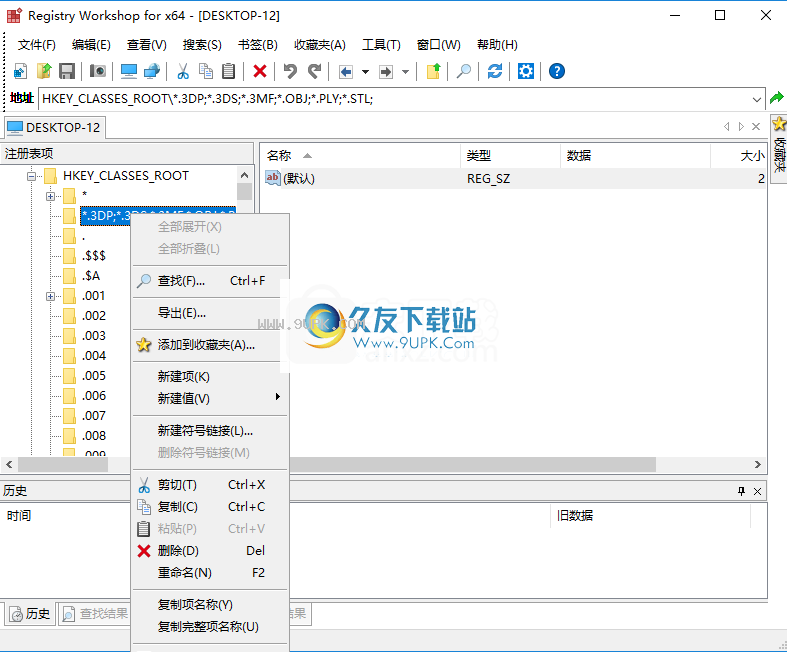Click the scissors cut icon in toolbar
Image resolution: width=787 pixels, height=653 pixels.
pos(183,71)
